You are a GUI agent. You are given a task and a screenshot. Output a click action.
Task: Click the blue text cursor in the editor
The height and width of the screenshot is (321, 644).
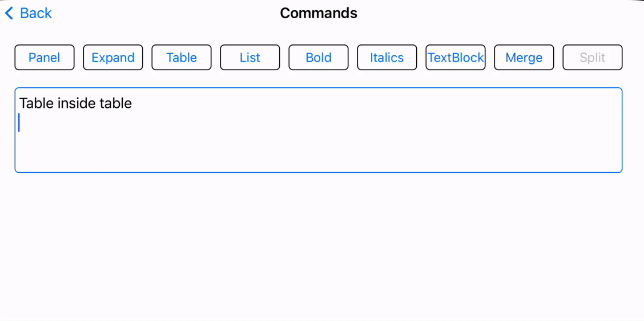point(19,123)
